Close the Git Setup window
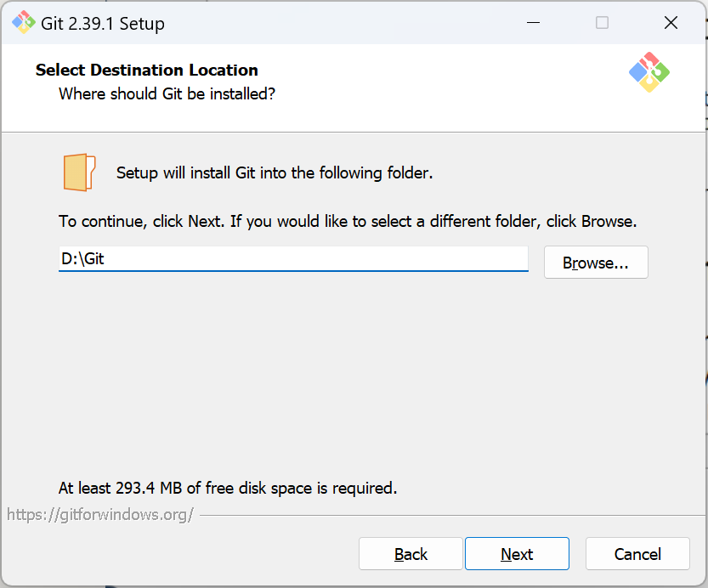 (x=671, y=23)
